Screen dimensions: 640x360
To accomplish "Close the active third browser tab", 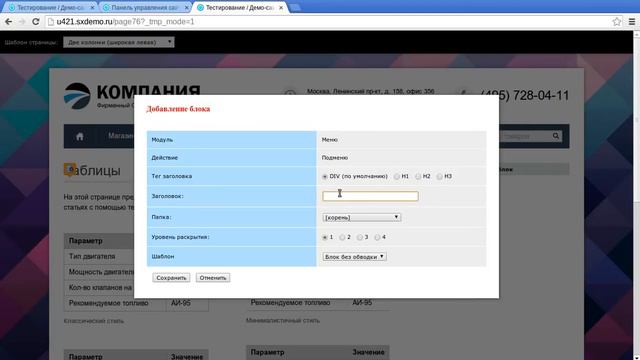I will pyautogui.click(x=281, y=8).
